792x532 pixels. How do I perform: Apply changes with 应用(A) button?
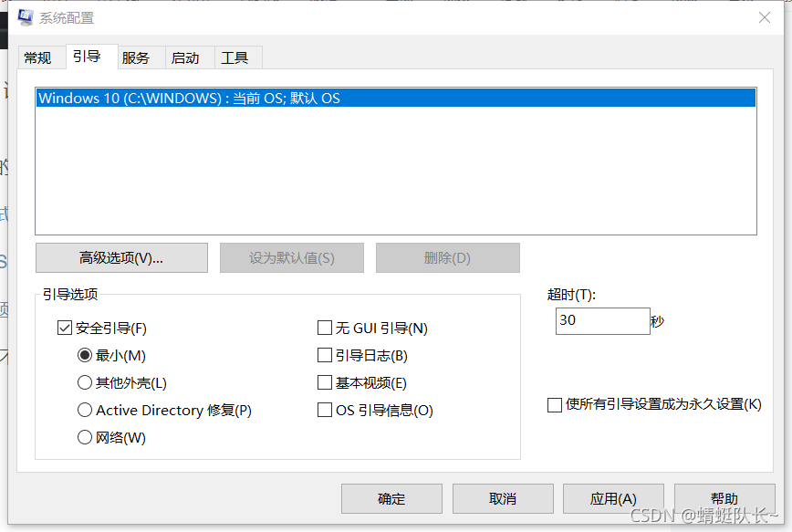(x=613, y=498)
